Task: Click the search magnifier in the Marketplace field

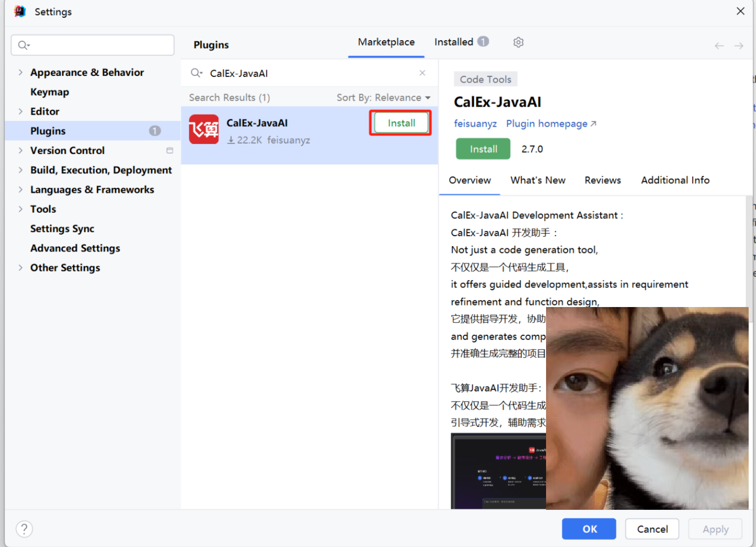Action: (196, 73)
